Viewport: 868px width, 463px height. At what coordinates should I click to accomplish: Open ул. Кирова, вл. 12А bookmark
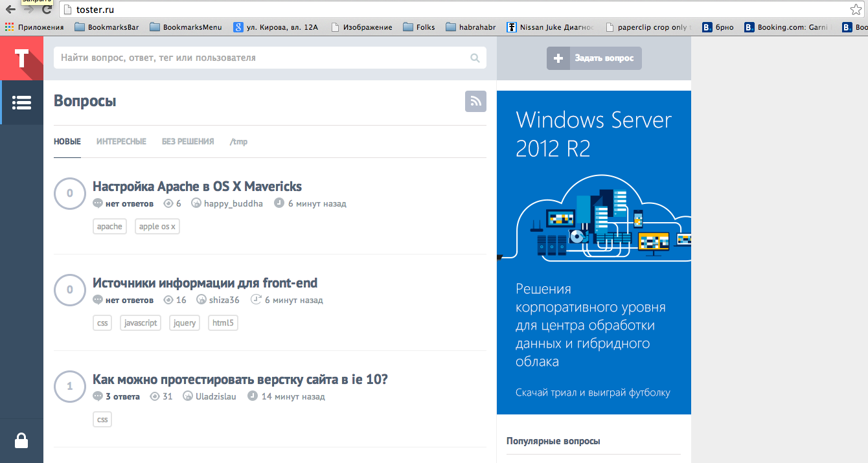[277, 27]
